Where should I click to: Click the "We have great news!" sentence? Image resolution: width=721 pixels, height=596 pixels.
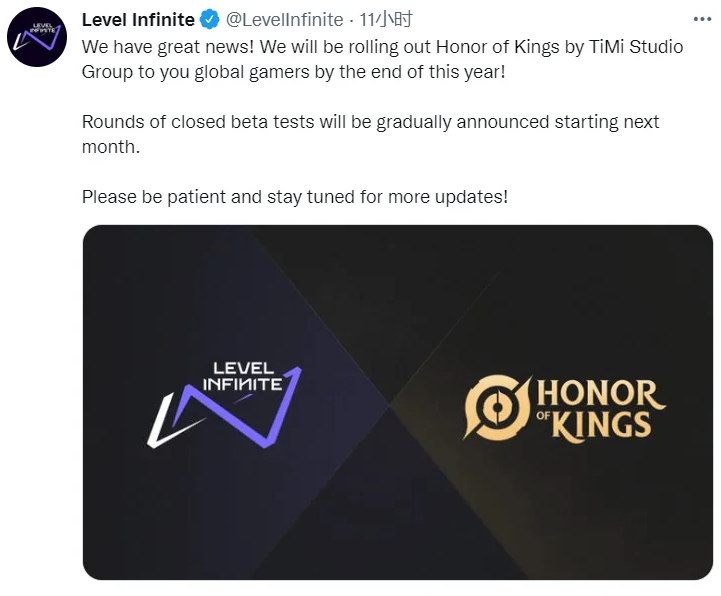157,46
